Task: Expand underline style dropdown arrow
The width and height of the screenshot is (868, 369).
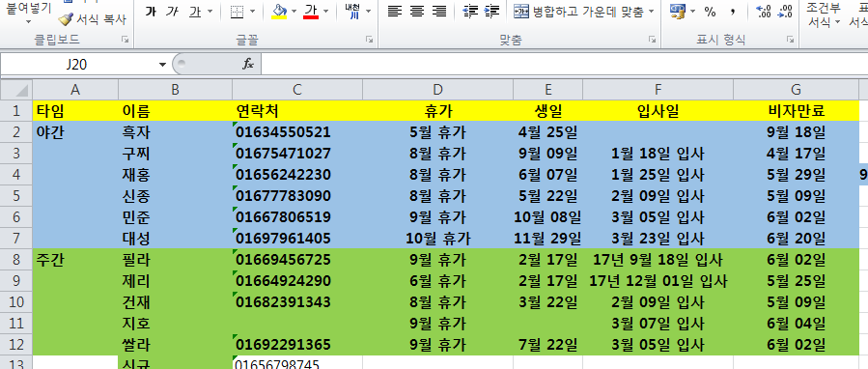Action: tap(210, 11)
